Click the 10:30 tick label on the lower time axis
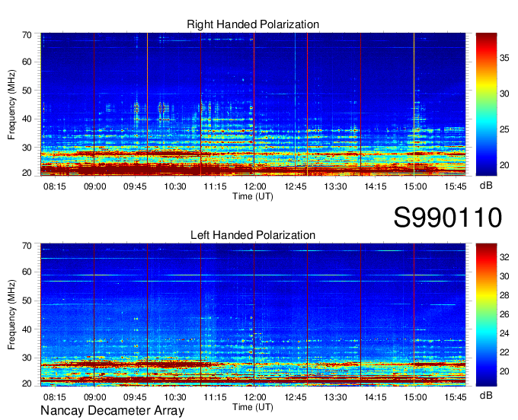This screenshot has height=420, width=518. coord(174,397)
